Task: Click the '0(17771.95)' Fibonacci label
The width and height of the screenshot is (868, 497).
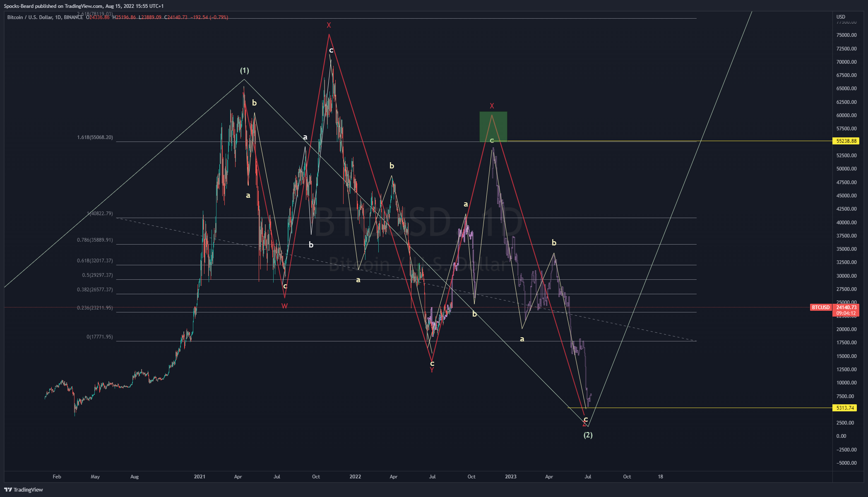Action: (x=99, y=337)
